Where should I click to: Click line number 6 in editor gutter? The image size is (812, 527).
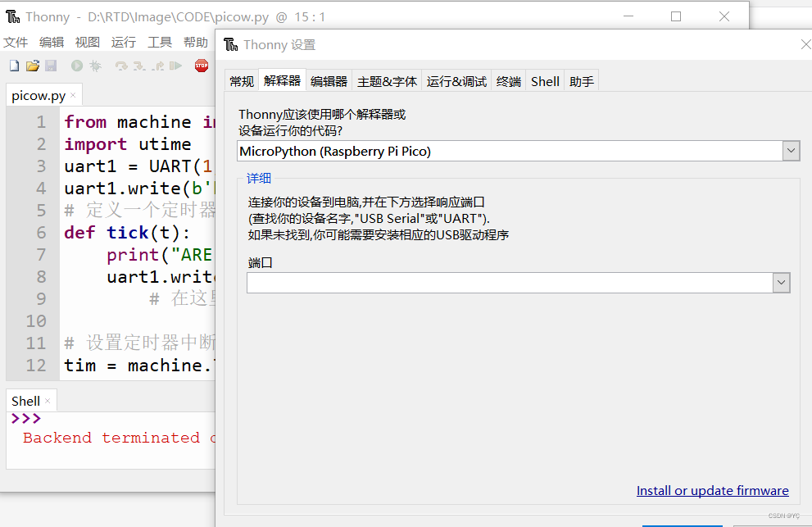point(41,233)
